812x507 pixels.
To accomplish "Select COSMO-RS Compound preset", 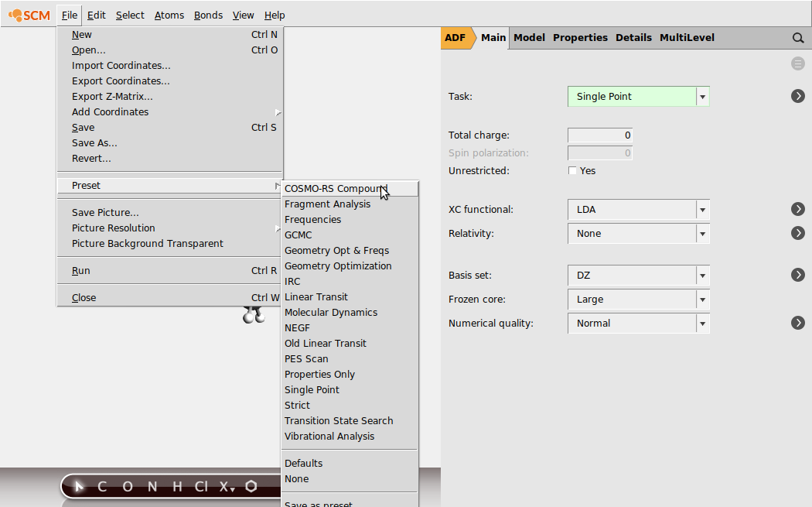I will [350, 189].
